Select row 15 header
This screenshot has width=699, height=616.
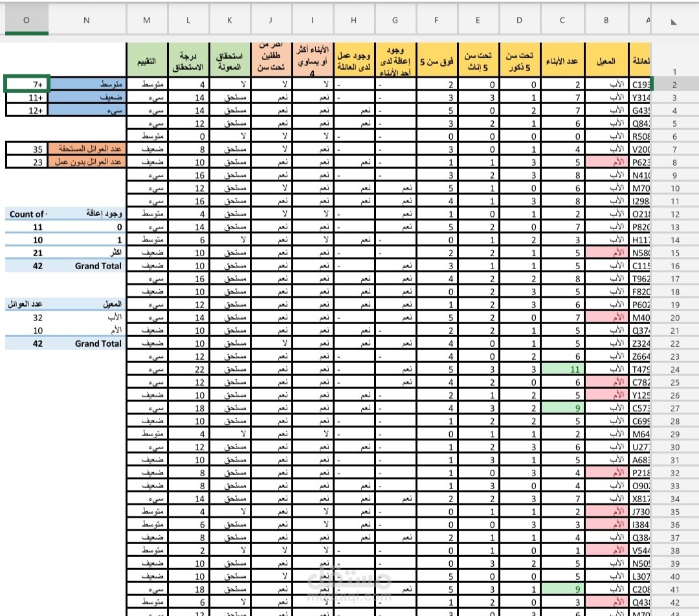point(674,253)
